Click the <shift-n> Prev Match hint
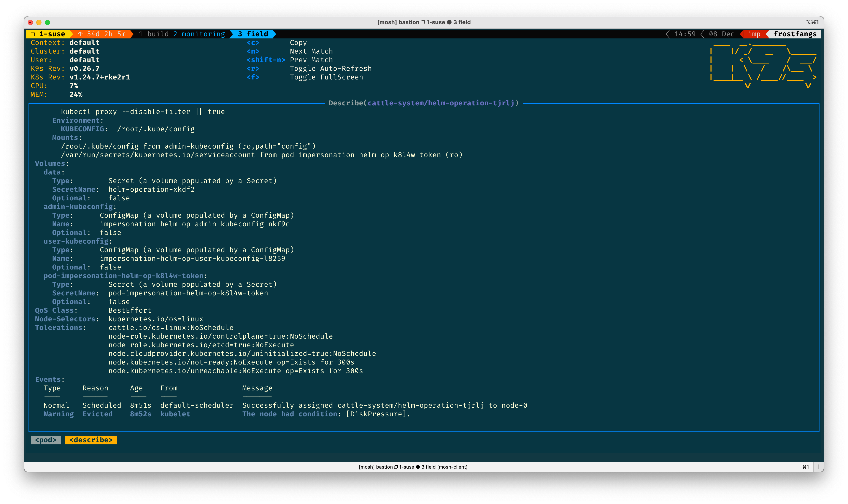 pyautogui.click(x=266, y=60)
